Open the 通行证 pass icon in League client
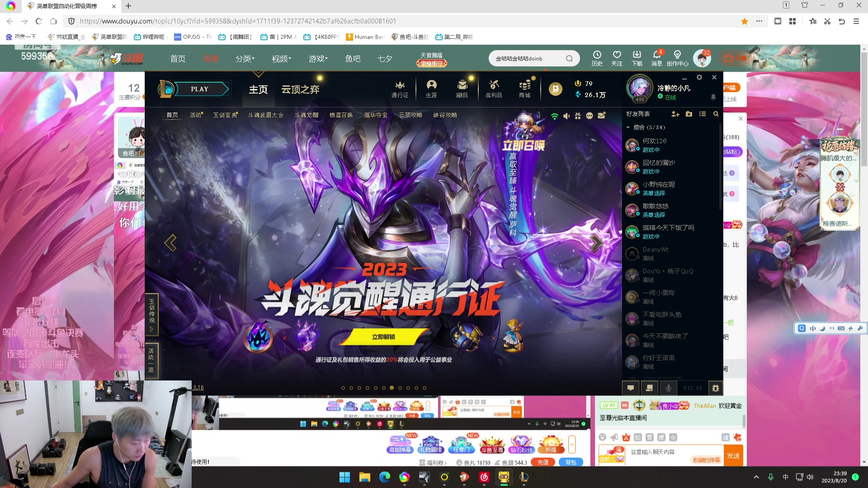 tap(400, 89)
